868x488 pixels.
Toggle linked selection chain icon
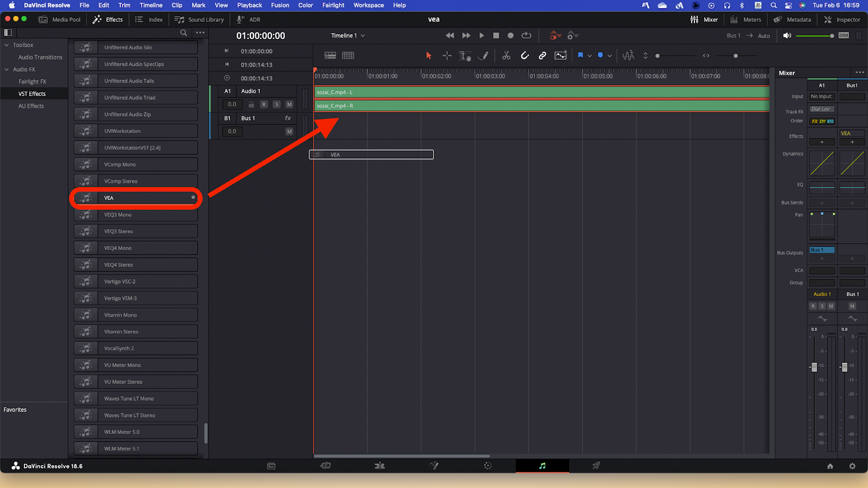pyautogui.click(x=542, y=55)
